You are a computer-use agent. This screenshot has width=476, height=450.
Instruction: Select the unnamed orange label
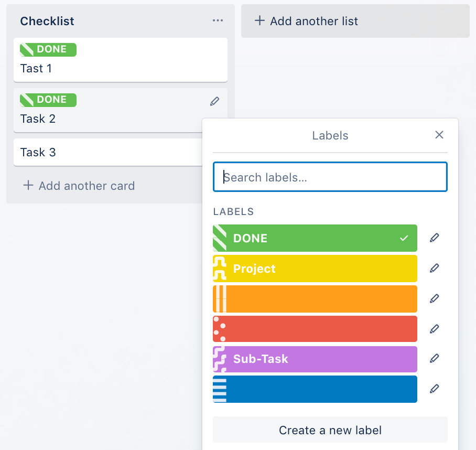pyautogui.click(x=315, y=299)
